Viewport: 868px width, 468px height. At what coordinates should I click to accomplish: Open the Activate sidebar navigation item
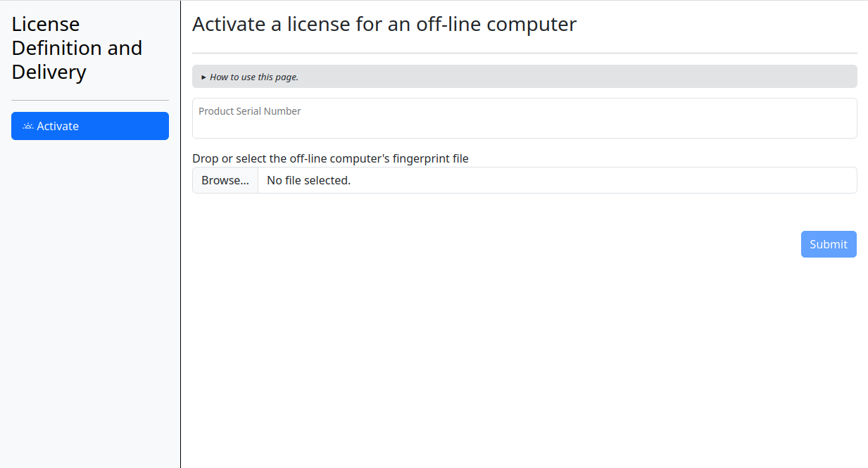tap(90, 126)
